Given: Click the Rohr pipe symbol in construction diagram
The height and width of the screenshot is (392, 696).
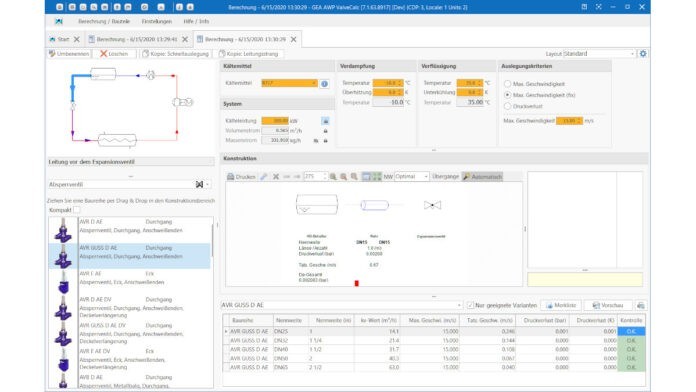Looking at the screenshot, I should click(375, 205).
